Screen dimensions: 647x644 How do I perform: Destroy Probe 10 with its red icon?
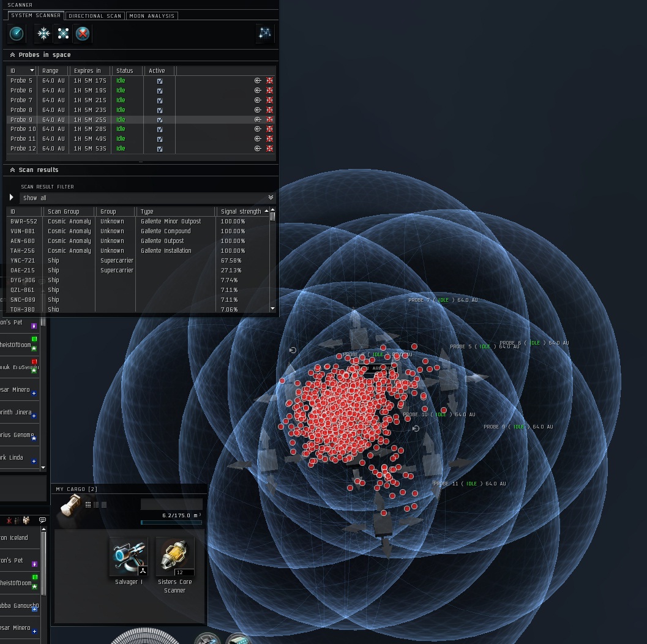click(269, 129)
